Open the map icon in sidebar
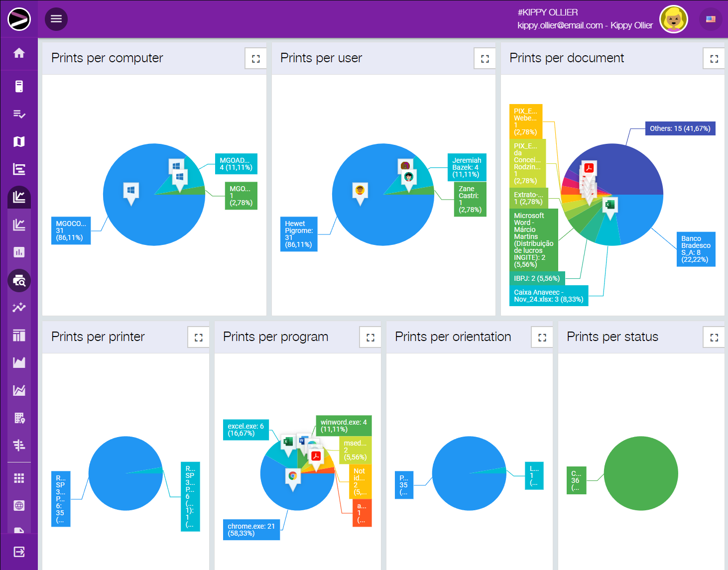This screenshot has width=728, height=570. (19, 142)
